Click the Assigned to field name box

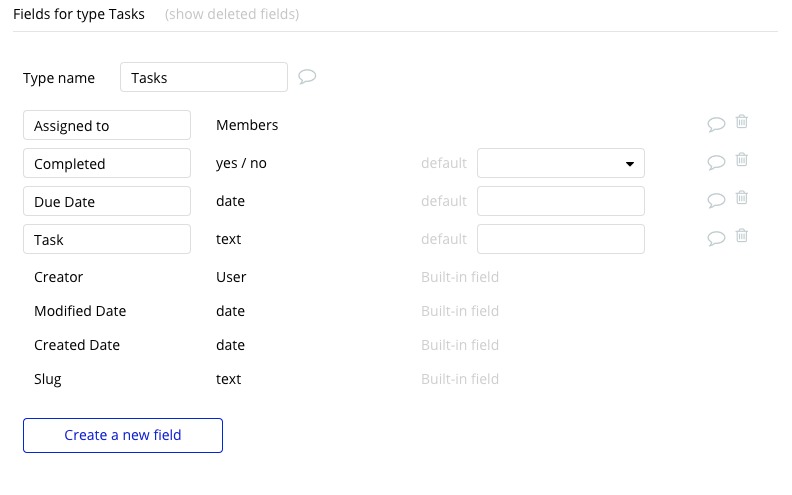[107, 125]
